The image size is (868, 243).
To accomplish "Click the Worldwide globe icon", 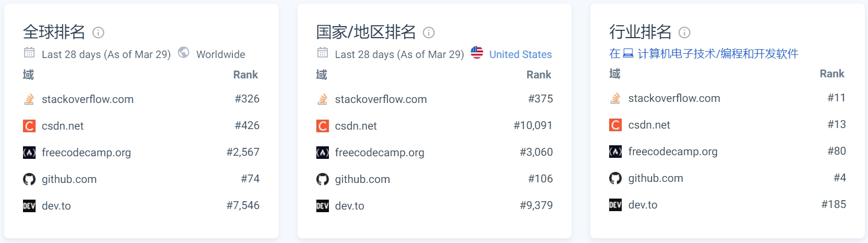I will click(x=184, y=53).
